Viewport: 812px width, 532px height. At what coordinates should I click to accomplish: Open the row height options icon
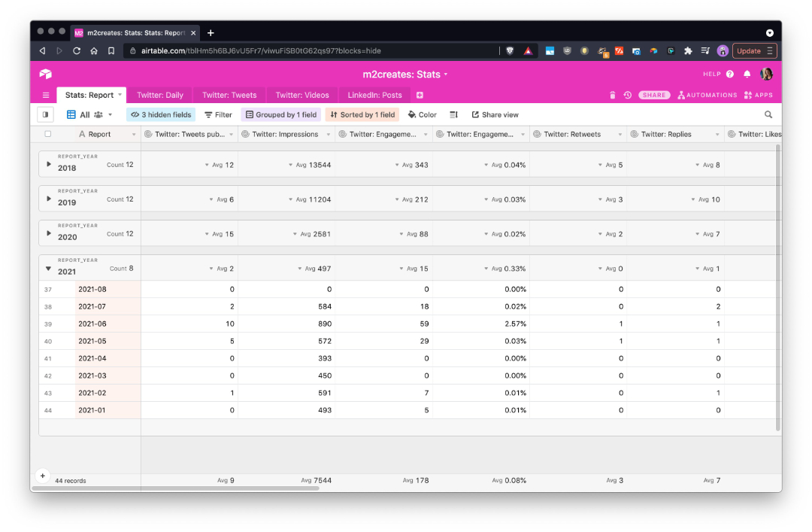coord(453,114)
